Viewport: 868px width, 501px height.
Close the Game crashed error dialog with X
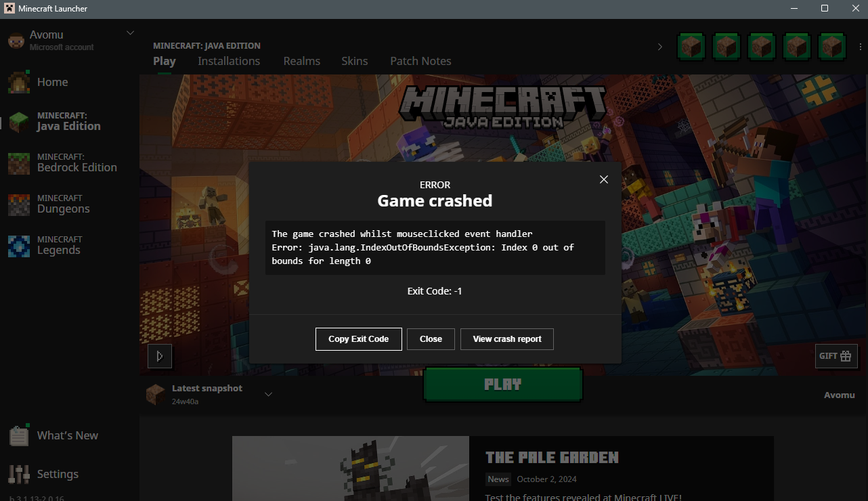pyautogui.click(x=604, y=179)
